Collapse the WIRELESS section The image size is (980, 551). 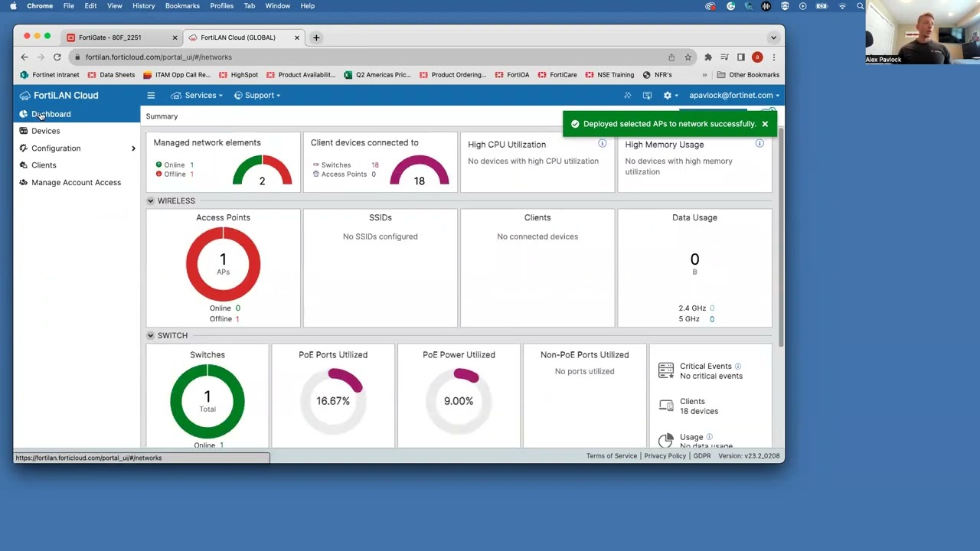[151, 201]
